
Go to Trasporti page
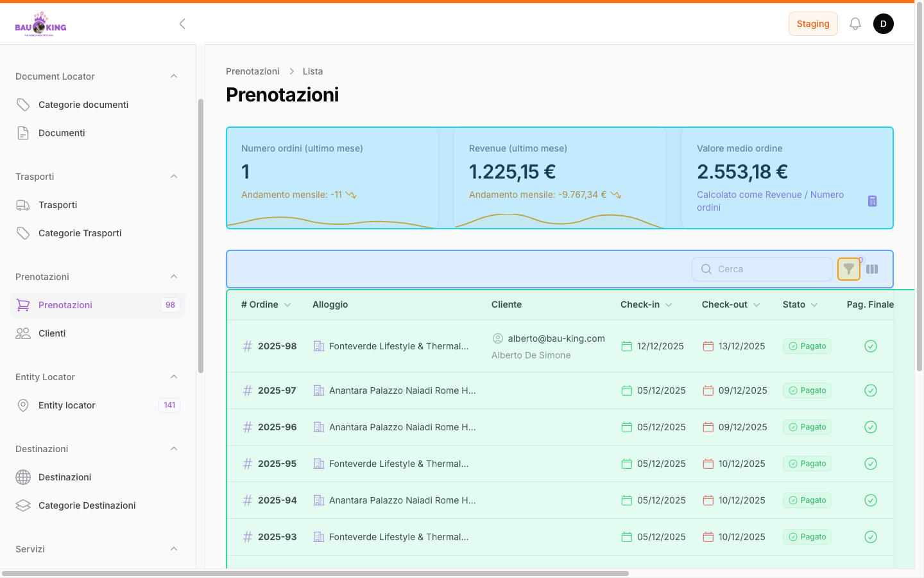(x=98, y=205)
